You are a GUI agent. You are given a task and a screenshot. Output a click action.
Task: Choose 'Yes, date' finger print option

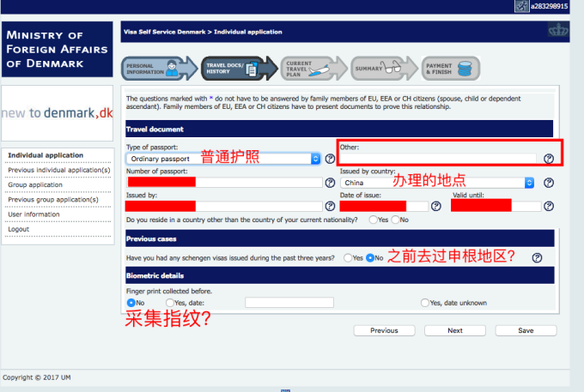(x=170, y=303)
